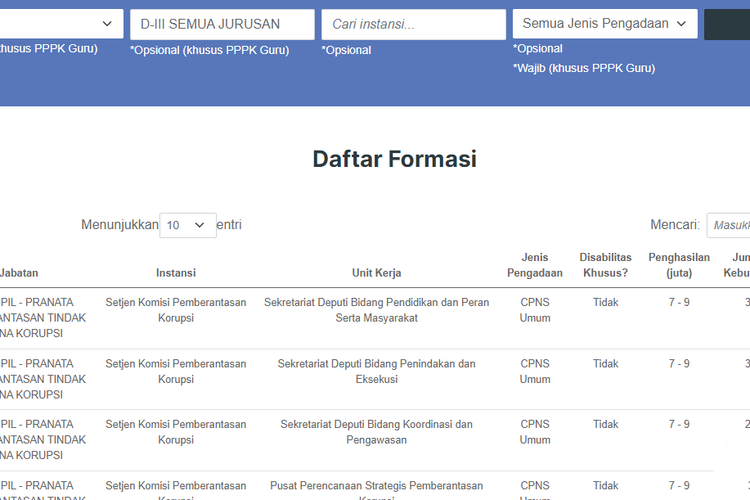750x500 pixels.
Task: Sort table by Jabatan column header
Action: 19,273
